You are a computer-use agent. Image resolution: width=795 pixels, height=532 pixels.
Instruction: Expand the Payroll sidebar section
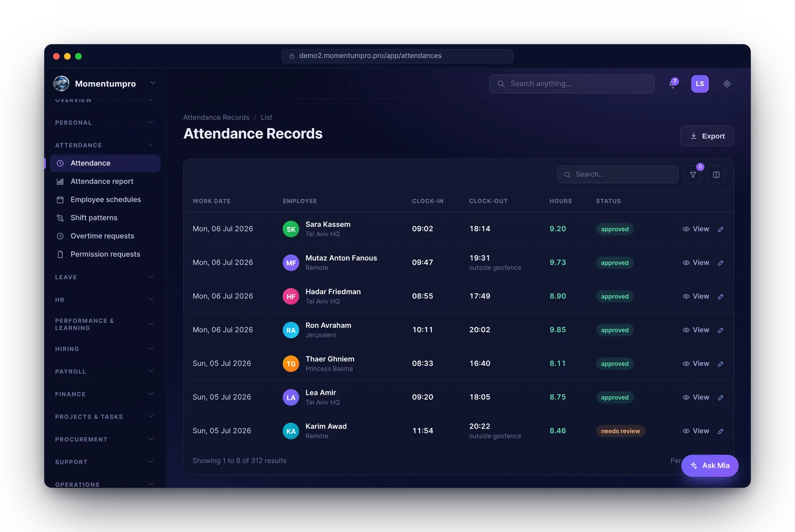pos(104,371)
